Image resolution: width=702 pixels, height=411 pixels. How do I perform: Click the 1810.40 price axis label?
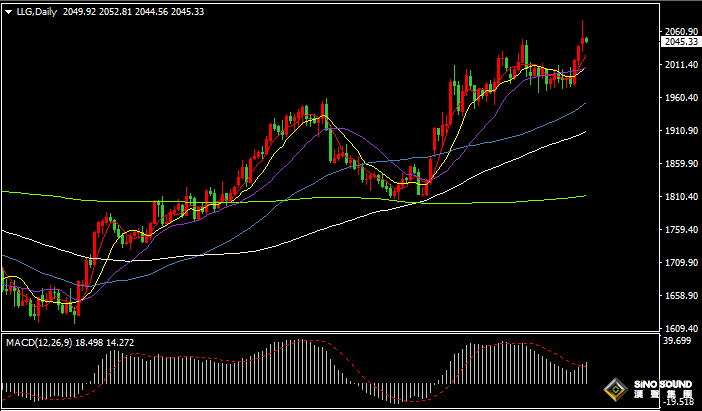pos(680,197)
